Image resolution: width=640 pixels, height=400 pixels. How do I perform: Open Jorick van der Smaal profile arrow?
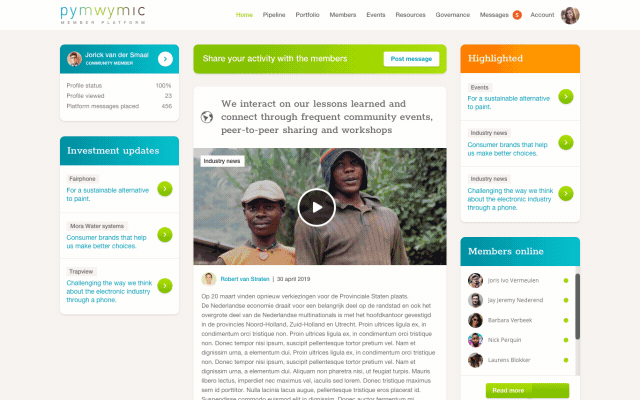point(165,59)
